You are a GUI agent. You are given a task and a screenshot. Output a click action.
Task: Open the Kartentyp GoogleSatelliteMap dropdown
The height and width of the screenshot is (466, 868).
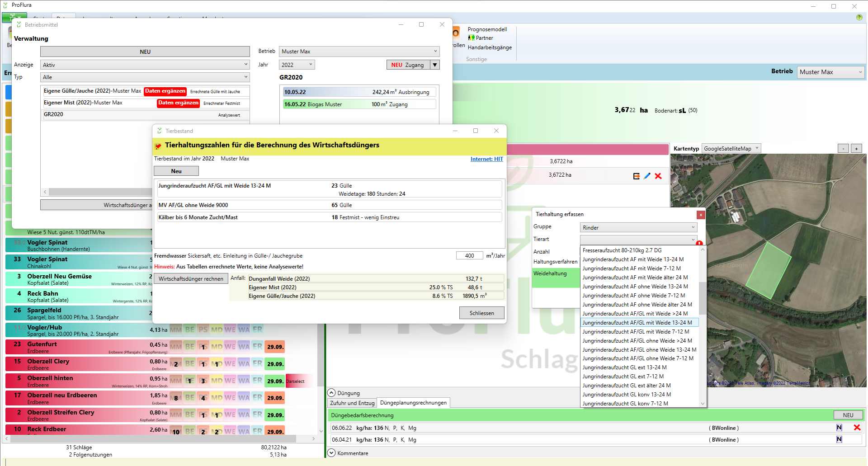point(731,149)
